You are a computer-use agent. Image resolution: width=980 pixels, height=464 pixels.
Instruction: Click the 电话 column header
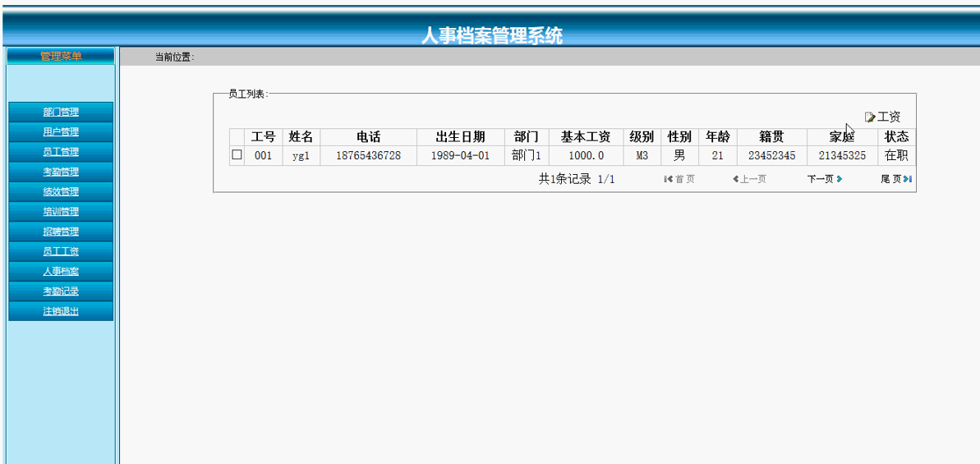point(369,137)
